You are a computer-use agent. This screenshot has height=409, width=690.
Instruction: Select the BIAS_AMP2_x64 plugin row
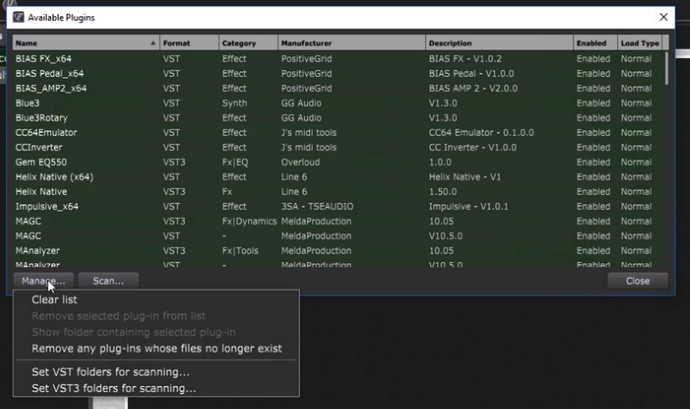[x=338, y=88]
